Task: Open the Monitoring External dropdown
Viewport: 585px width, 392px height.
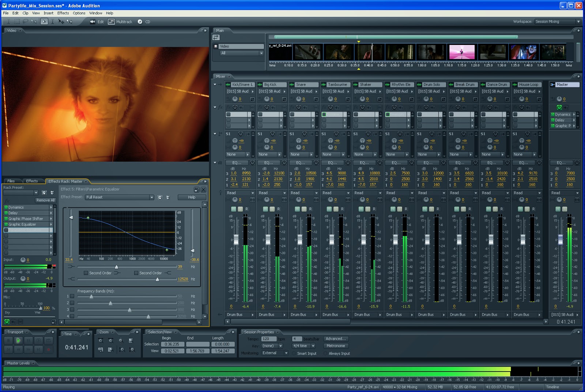Action: tap(286, 353)
